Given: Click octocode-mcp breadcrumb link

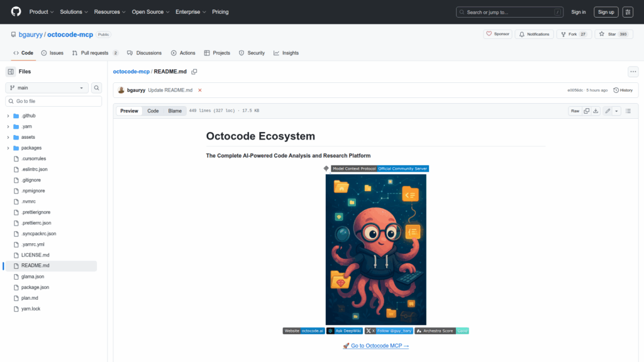Looking at the screenshot, I should 131,72.
